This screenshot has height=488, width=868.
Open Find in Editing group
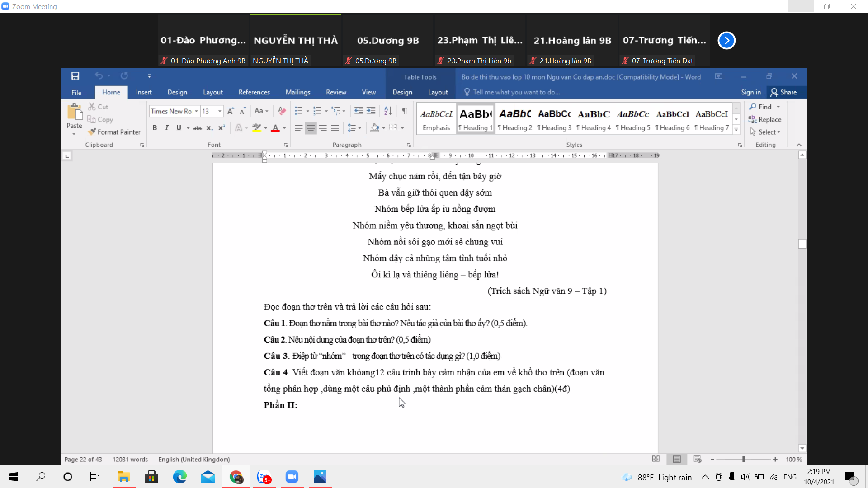click(760, 107)
